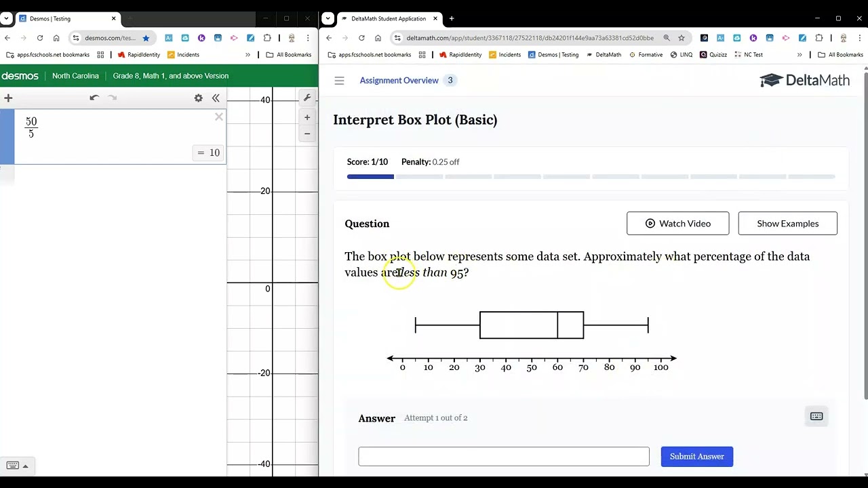Open a new tab in DeltaMath window
This screenshot has width=868, height=488.
[x=452, y=19]
